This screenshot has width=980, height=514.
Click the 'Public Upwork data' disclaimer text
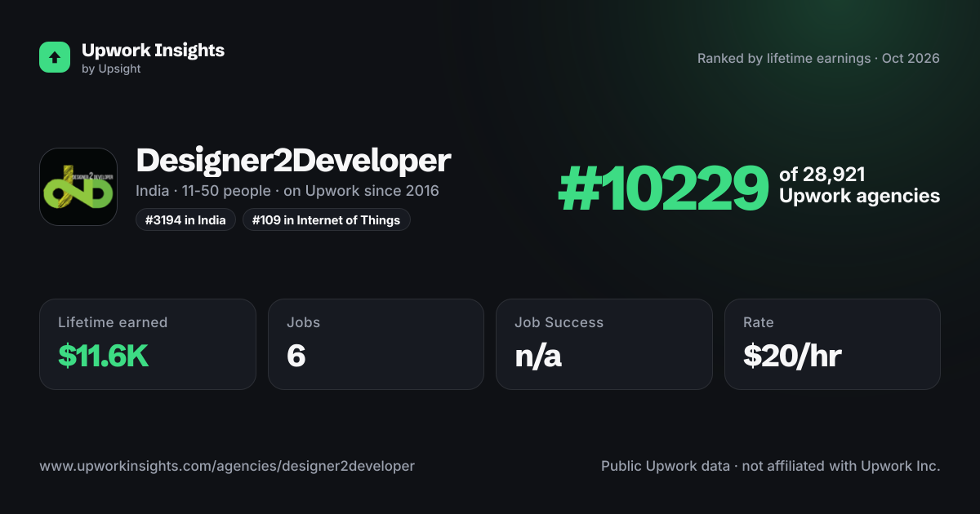[771, 466]
